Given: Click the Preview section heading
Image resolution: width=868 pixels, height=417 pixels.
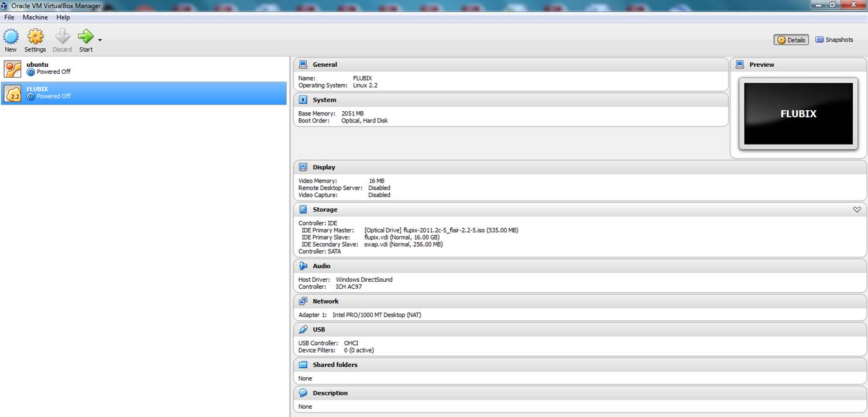Looking at the screenshot, I should pos(761,65).
